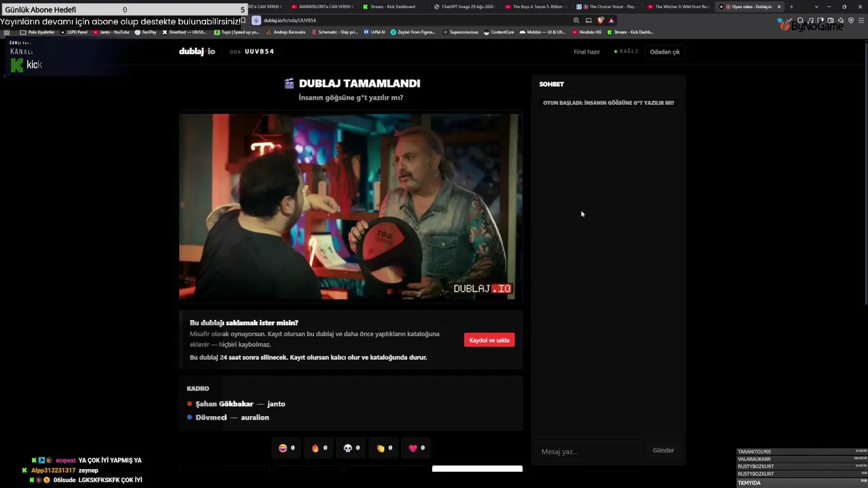
Task: Click the browser address bar URL
Action: click(290, 20)
